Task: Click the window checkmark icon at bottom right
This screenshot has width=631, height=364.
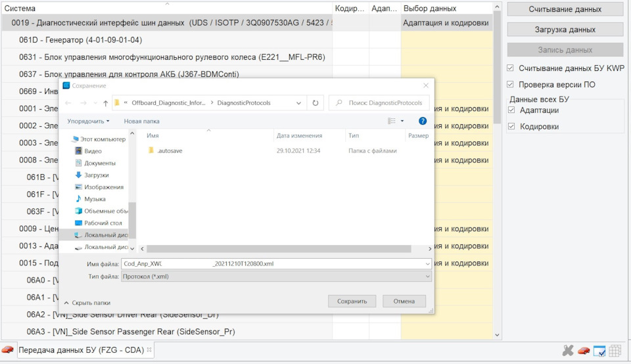Action: point(599,351)
